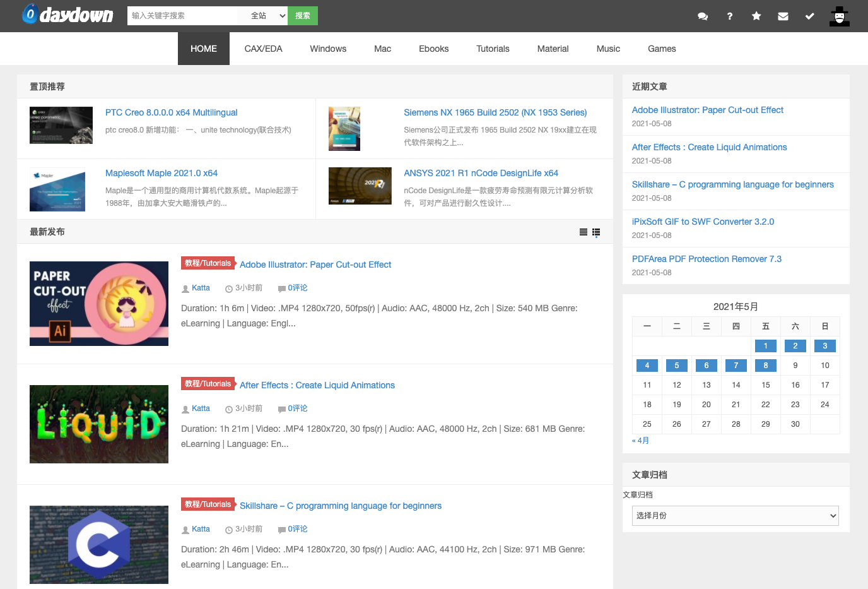Select calendar day 8
This screenshot has height=589, width=868.
point(766,366)
